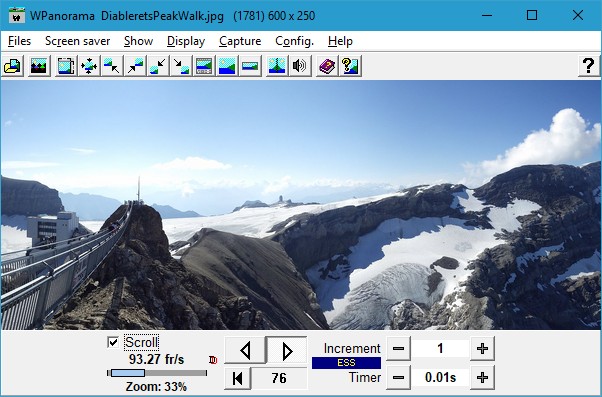The height and width of the screenshot is (397, 602).
Task: Move image to top-right corner icon
Action: pyautogui.click(x=135, y=66)
